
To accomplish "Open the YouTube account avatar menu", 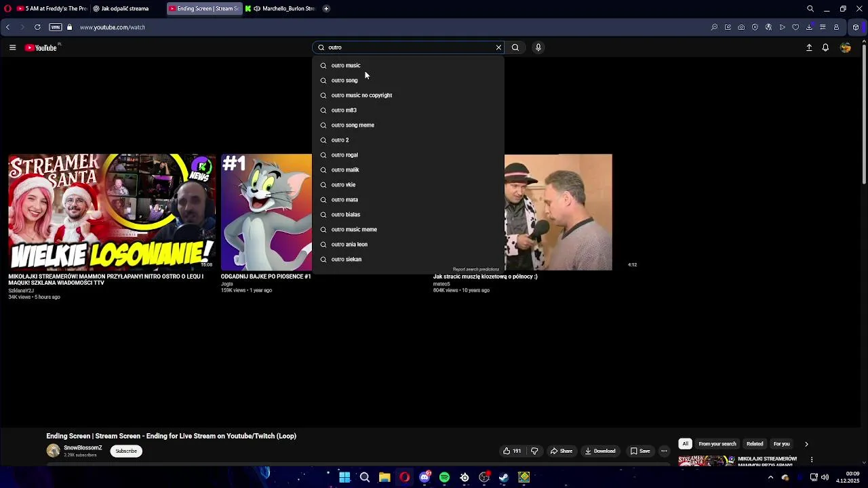I will 845,47.
